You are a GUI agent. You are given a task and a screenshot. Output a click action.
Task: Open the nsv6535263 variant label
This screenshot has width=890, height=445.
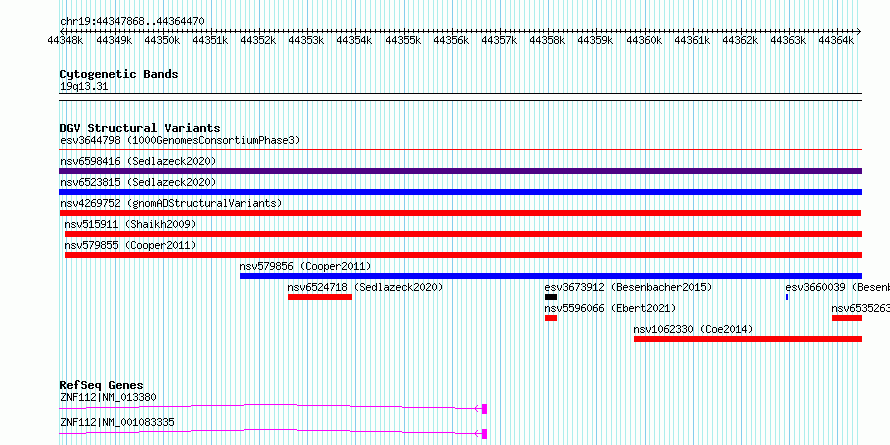pyautogui.click(x=860, y=308)
